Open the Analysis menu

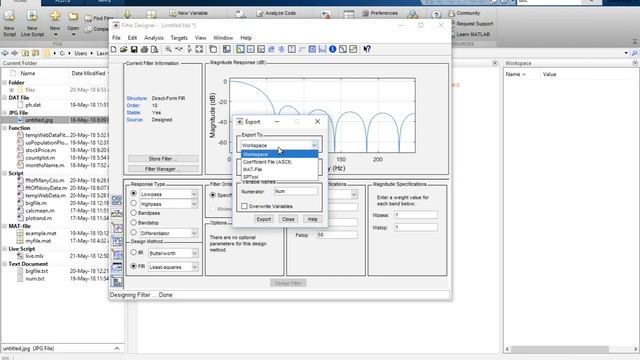154,38
